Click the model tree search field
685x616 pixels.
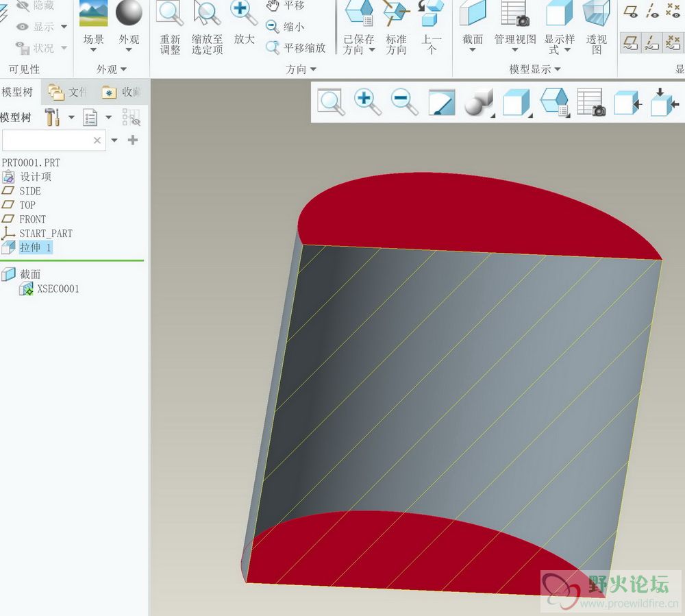(x=53, y=140)
